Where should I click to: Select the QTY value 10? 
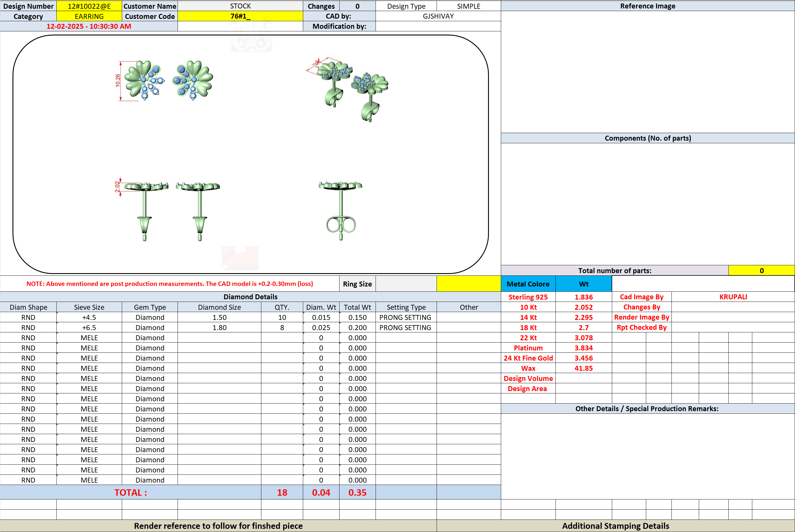tap(282, 317)
